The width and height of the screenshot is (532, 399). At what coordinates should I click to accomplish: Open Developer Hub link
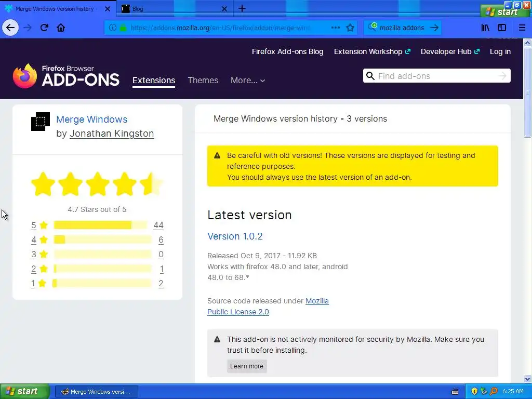coord(450,51)
